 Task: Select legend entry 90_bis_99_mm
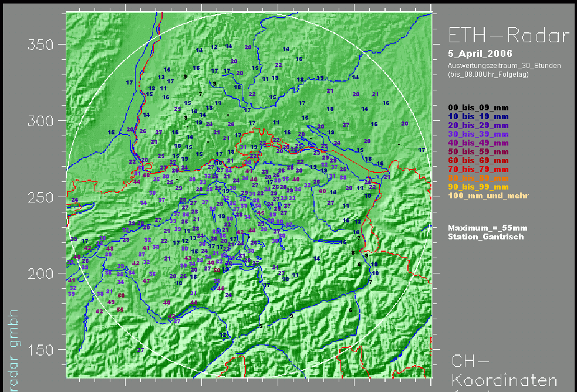pos(478,187)
